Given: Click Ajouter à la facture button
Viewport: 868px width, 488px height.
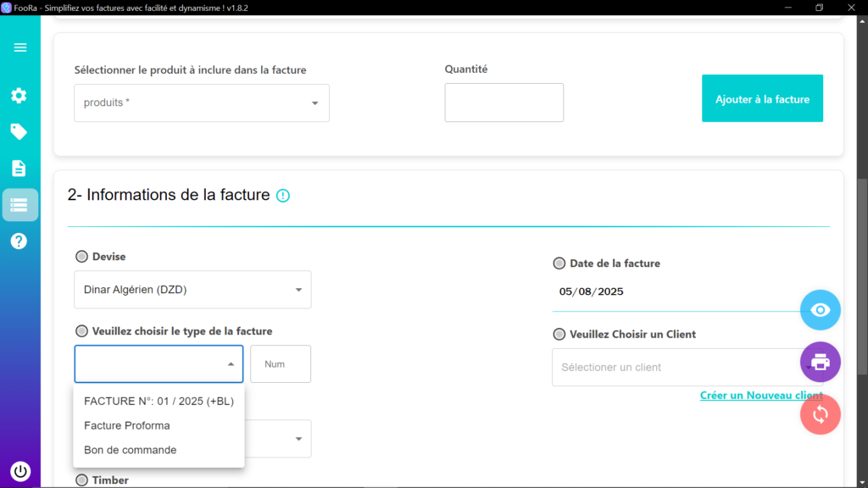Looking at the screenshot, I should pyautogui.click(x=762, y=98).
